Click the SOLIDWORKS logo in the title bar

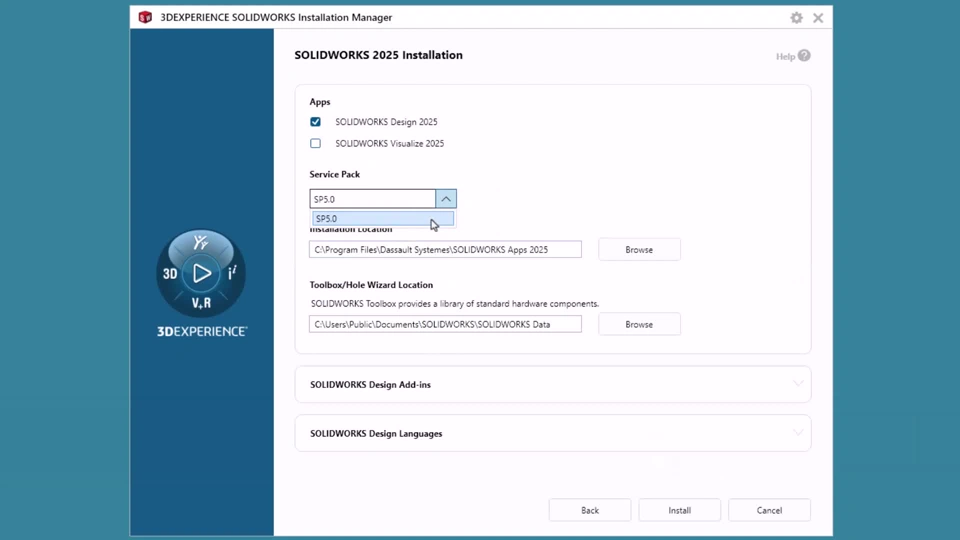click(145, 17)
